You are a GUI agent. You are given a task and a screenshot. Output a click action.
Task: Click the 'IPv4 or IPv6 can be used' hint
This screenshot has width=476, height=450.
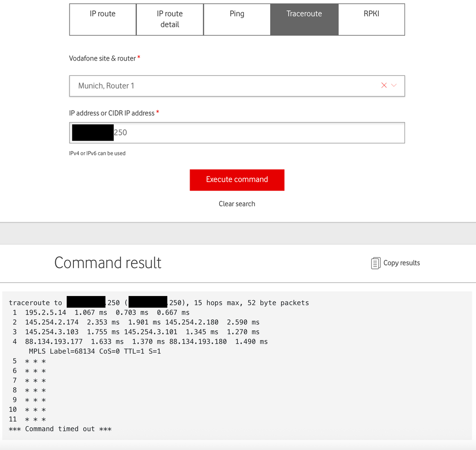pyautogui.click(x=97, y=153)
